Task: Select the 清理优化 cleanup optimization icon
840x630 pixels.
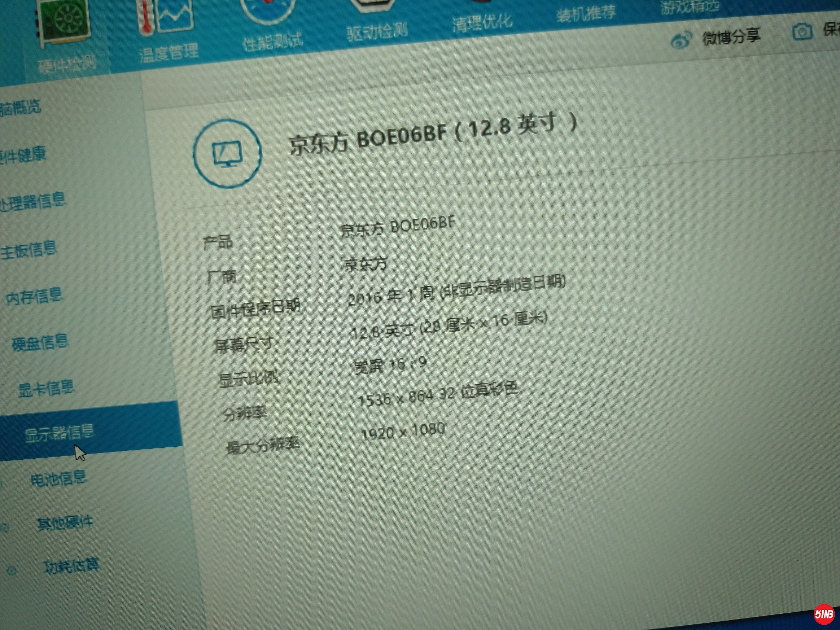Action: point(482,21)
